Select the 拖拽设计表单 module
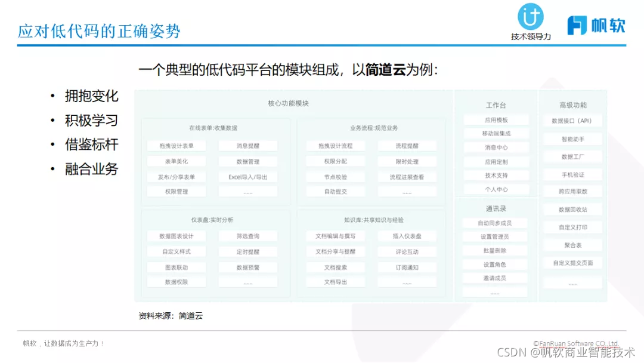The height and width of the screenshot is (363, 644). point(176,145)
